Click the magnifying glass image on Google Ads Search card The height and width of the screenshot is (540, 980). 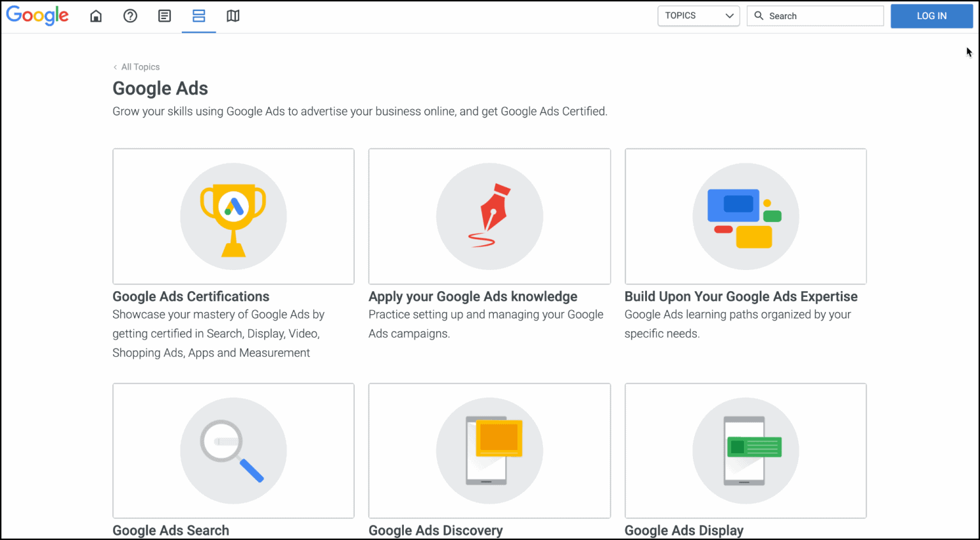coord(233,451)
